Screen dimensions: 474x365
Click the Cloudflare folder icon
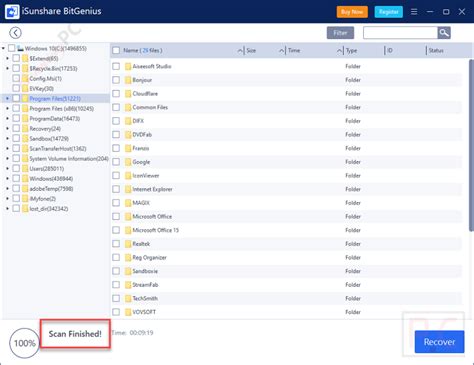coord(128,94)
